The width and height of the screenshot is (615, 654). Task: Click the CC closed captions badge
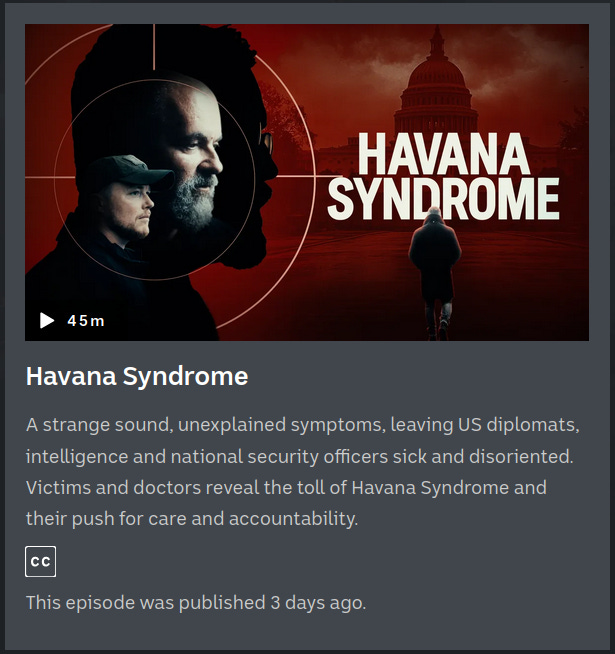[x=40, y=561]
